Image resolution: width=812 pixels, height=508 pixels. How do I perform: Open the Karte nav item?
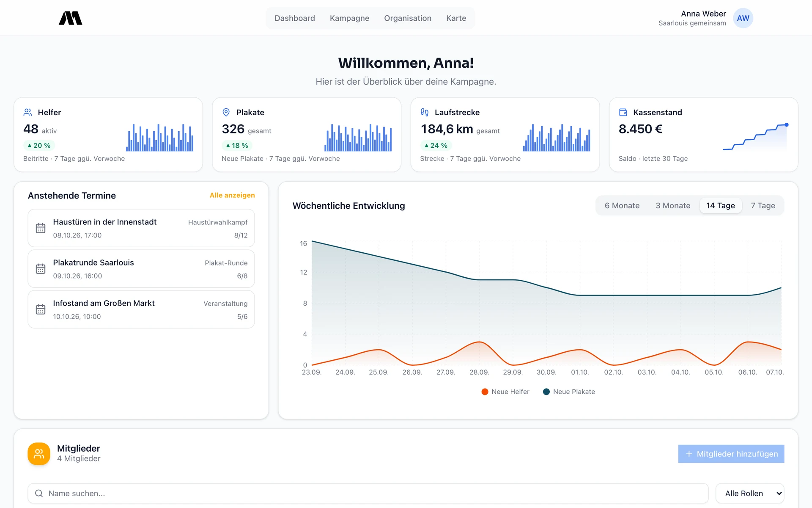click(456, 18)
